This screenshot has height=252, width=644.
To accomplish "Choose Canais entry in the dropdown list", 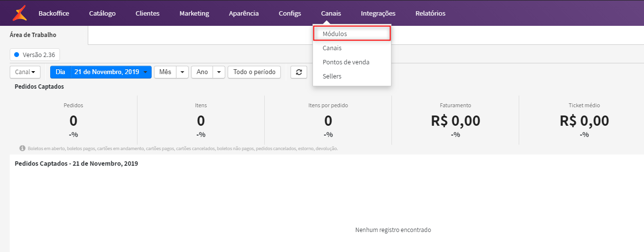I will [x=352, y=48].
